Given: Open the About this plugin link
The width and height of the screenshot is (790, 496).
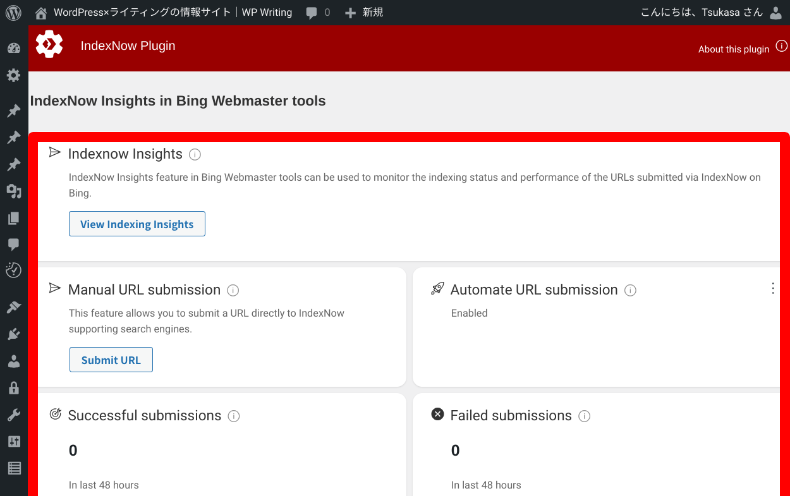Looking at the screenshot, I should (x=734, y=49).
